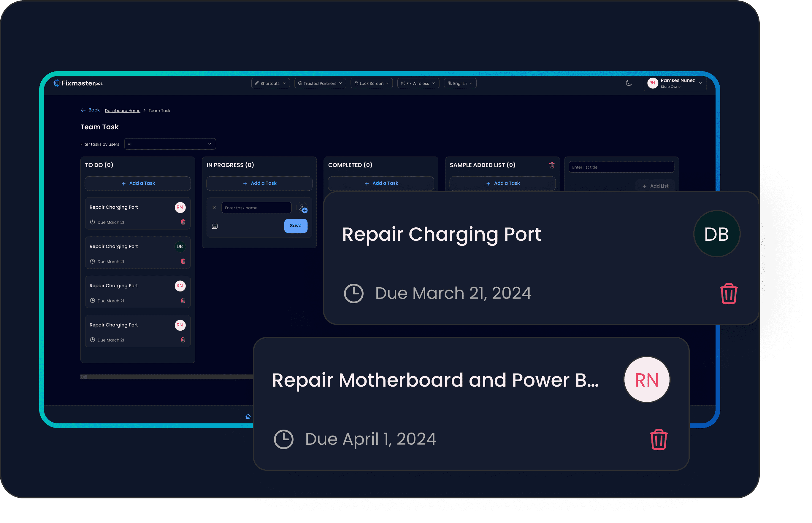This screenshot has height=523, width=812.
Task: Open the Filter tasks by users dropdown
Action: click(x=169, y=144)
